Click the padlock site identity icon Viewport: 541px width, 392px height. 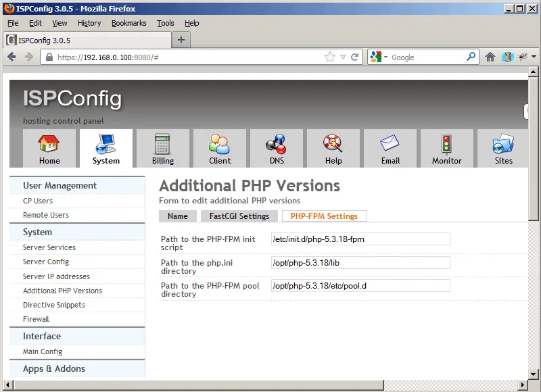(x=49, y=57)
